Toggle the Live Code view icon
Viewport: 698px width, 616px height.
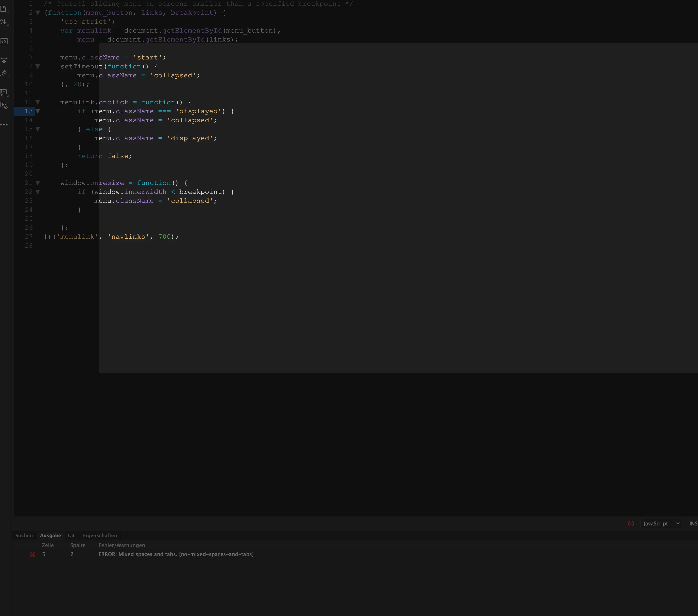(x=4, y=41)
